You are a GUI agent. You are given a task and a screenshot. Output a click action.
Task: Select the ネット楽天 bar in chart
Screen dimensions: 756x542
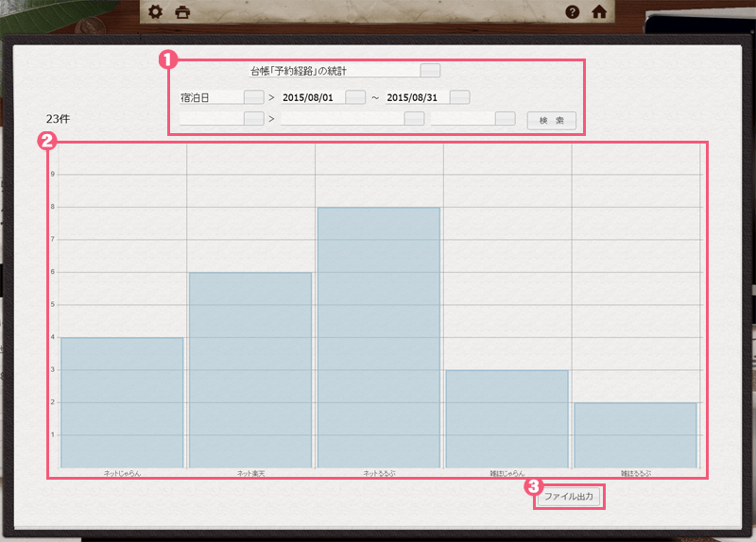[x=250, y=369]
